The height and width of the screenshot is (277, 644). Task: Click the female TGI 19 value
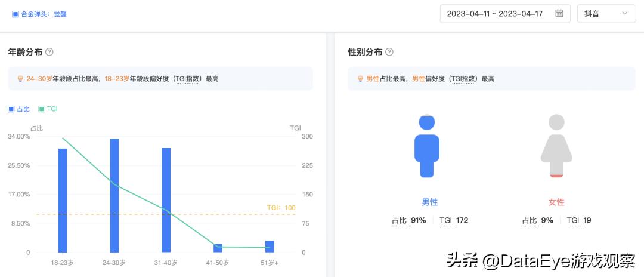point(579,221)
